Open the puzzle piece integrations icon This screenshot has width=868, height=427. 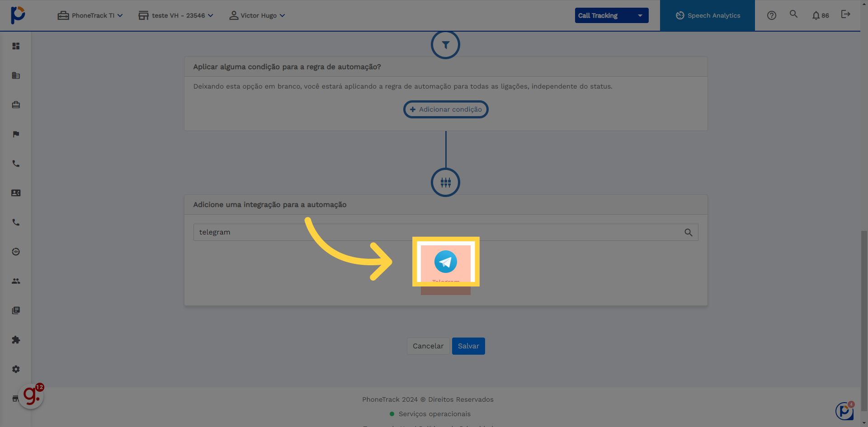pos(16,340)
